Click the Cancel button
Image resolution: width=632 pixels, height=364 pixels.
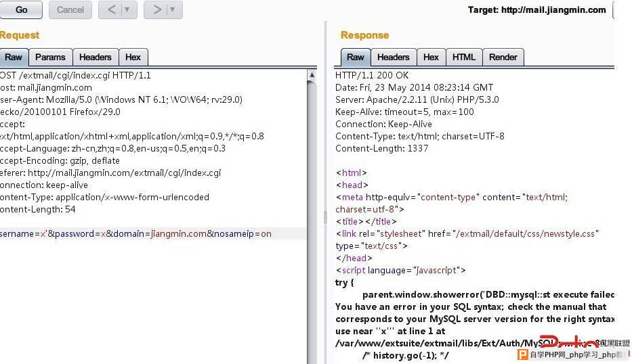(70, 9)
